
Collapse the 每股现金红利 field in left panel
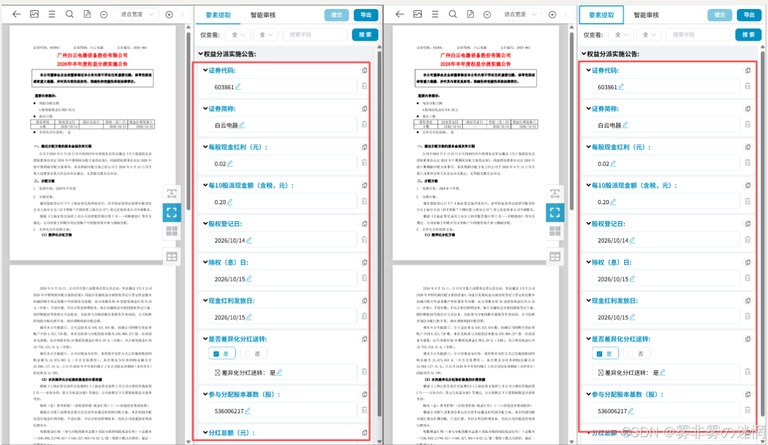[206, 147]
